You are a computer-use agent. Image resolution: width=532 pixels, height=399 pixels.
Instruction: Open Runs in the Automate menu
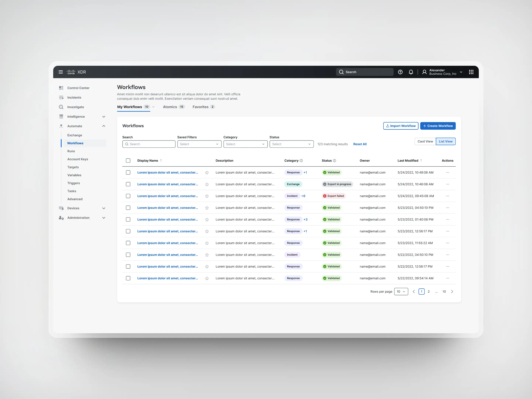71,151
